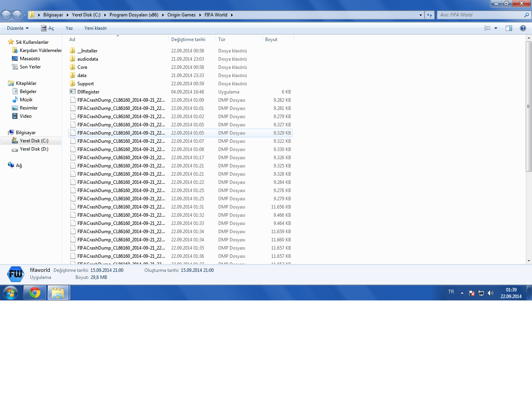Open Explorer help via the question mark
The width and height of the screenshot is (532, 399).
[x=523, y=28]
